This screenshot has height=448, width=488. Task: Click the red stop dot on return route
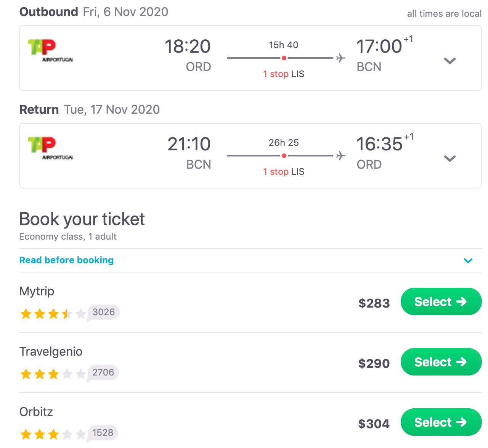point(284,156)
